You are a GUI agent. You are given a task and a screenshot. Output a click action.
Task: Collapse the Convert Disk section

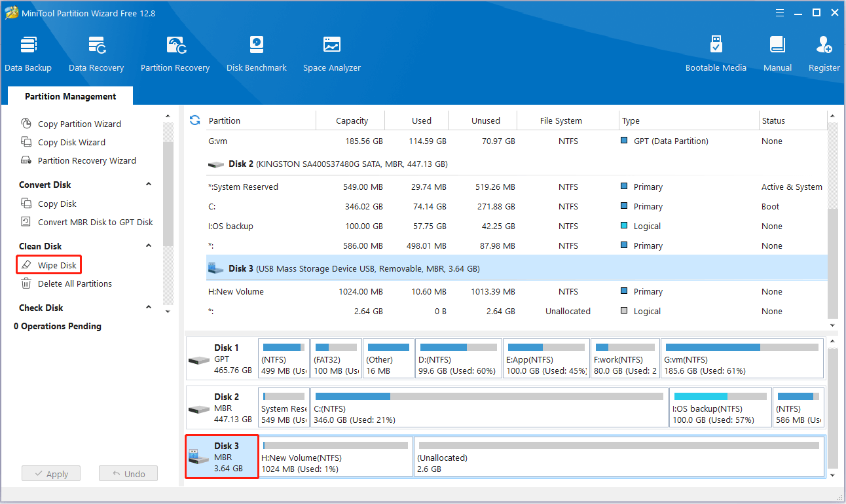tap(148, 185)
